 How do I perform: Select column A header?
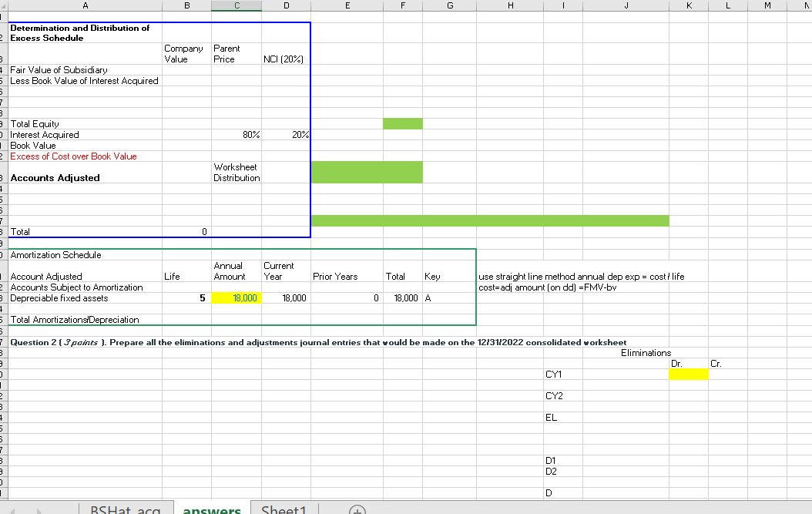[86, 5]
